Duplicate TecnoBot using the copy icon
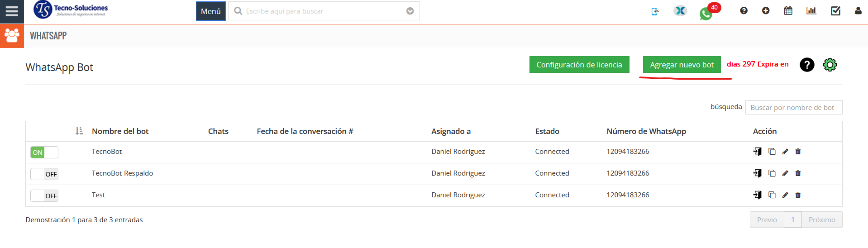This screenshot has height=248, width=868. click(x=772, y=152)
